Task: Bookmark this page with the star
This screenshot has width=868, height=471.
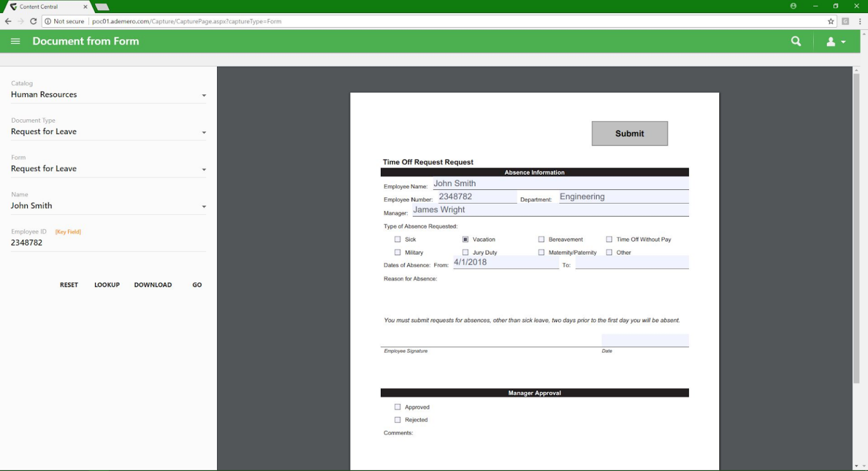Action: coord(830,21)
